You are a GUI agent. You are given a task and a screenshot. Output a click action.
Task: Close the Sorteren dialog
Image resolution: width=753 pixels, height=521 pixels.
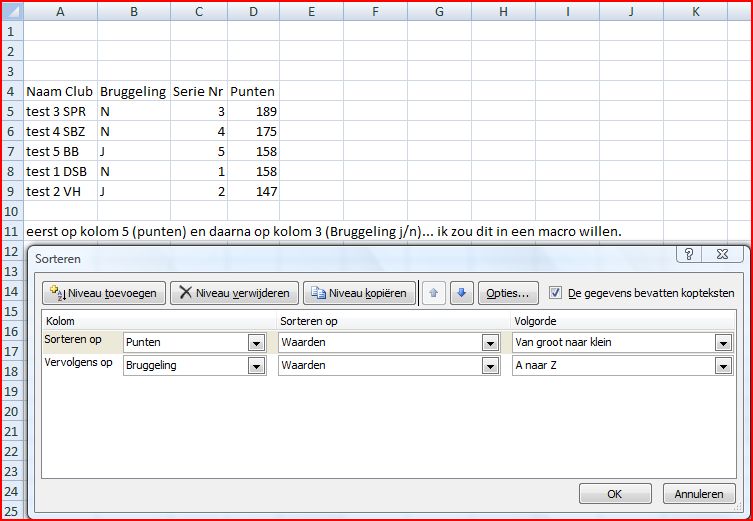pos(722,254)
